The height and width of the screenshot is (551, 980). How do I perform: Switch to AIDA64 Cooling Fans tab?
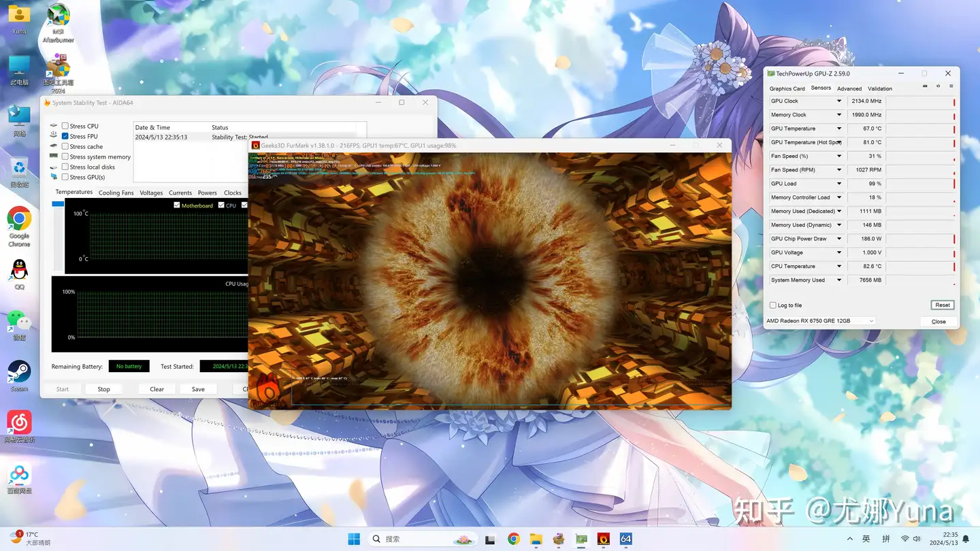(116, 193)
